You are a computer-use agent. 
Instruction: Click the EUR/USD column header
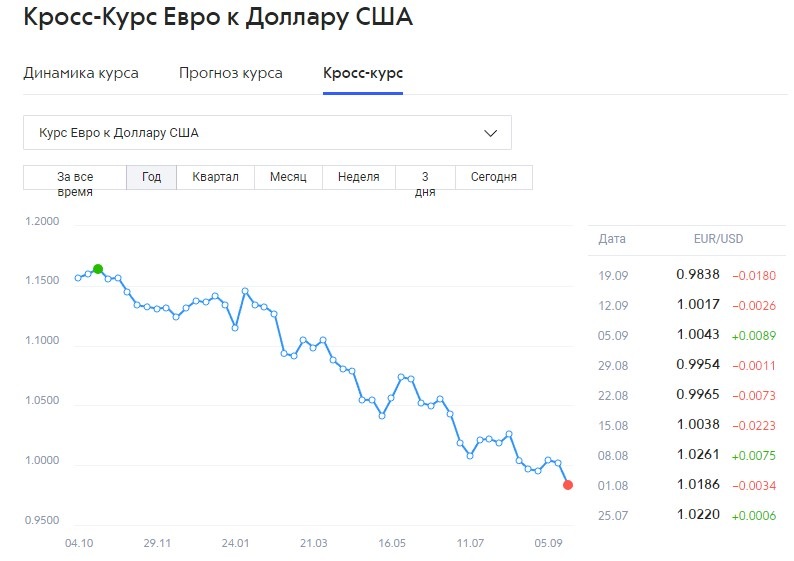click(x=718, y=239)
